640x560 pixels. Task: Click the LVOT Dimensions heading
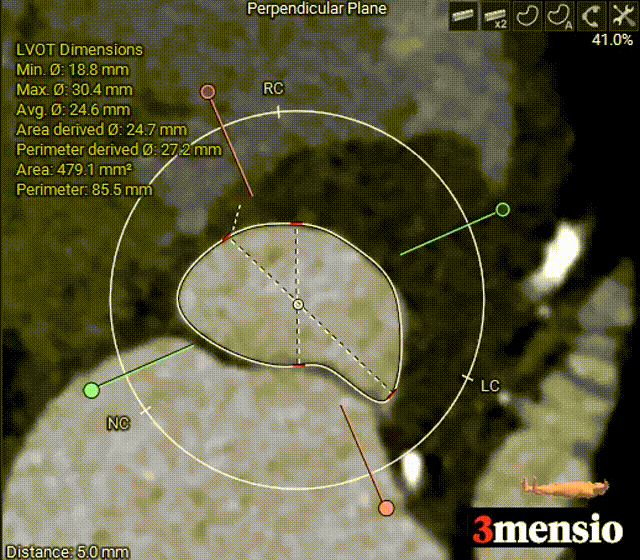80,50
